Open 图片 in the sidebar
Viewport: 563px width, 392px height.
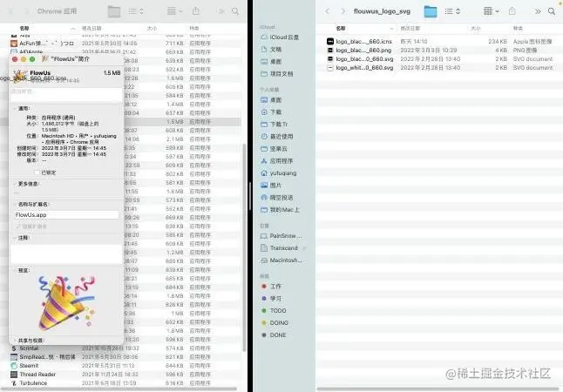coord(271,186)
